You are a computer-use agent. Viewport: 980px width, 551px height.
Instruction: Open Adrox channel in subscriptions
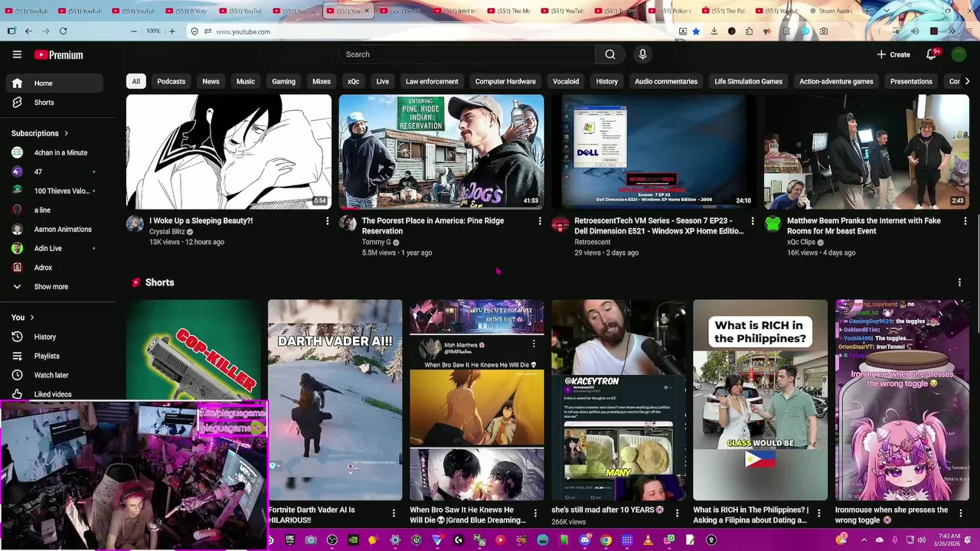click(x=54, y=268)
